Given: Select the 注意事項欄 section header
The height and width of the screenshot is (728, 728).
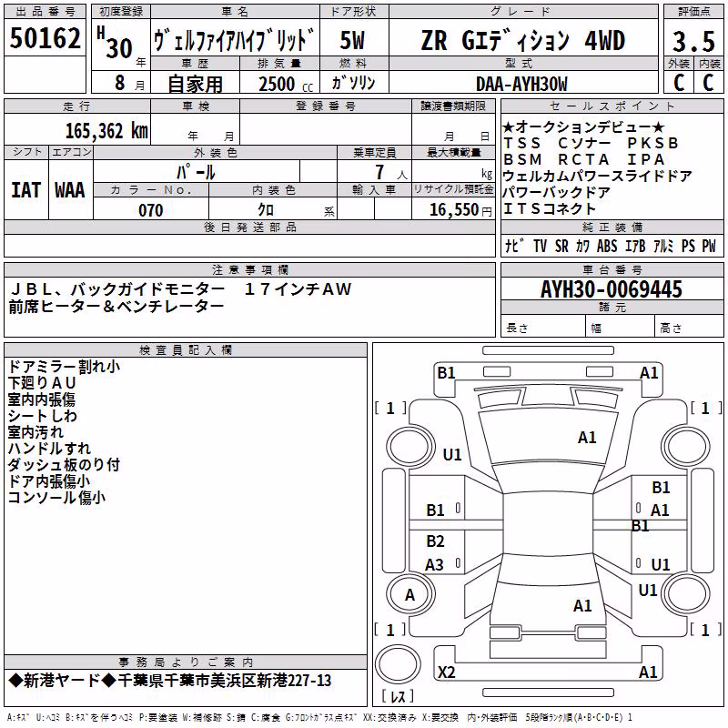Looking at the screenshot, I should click(249, 269).
